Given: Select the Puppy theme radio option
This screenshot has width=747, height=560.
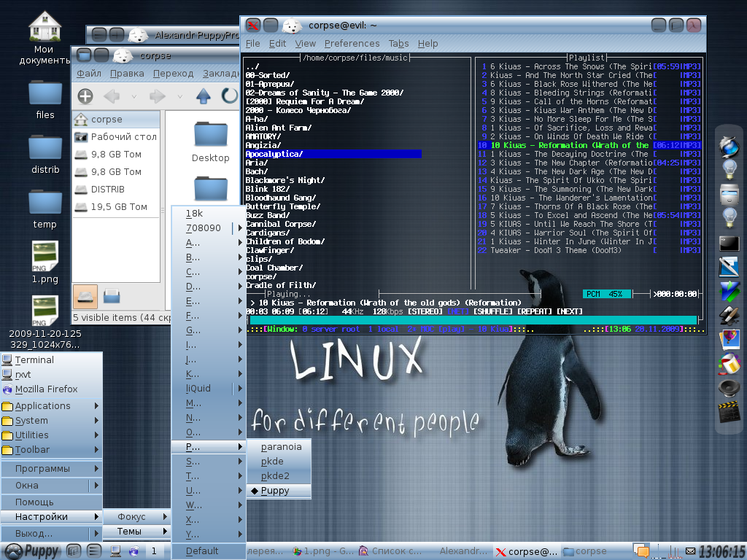Looking at the screenshot, I should [279, 491].
